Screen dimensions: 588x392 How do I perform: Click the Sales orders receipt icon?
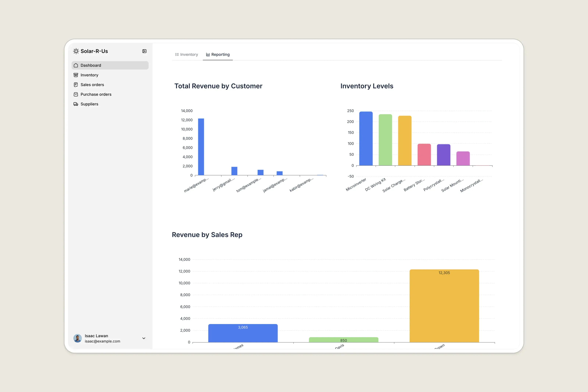pyautogui.click(x=76, y=85)
